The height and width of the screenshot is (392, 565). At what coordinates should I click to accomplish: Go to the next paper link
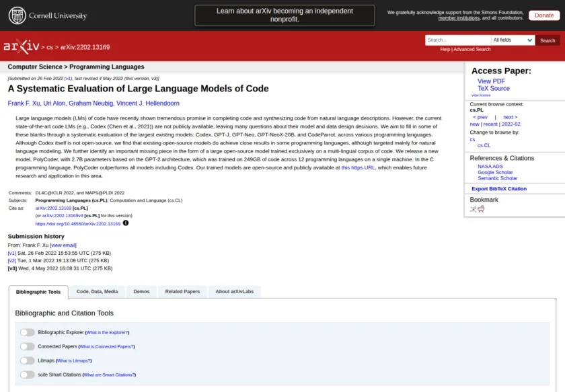click(510, 117)
